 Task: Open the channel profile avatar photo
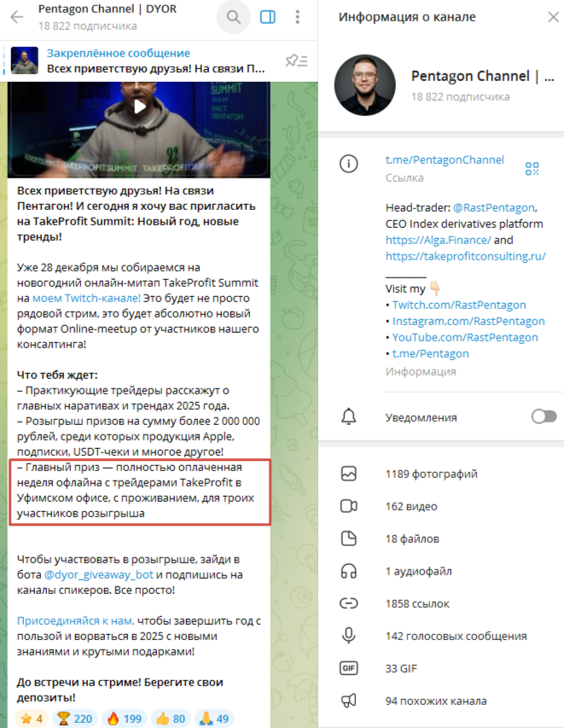pos(365,85)
